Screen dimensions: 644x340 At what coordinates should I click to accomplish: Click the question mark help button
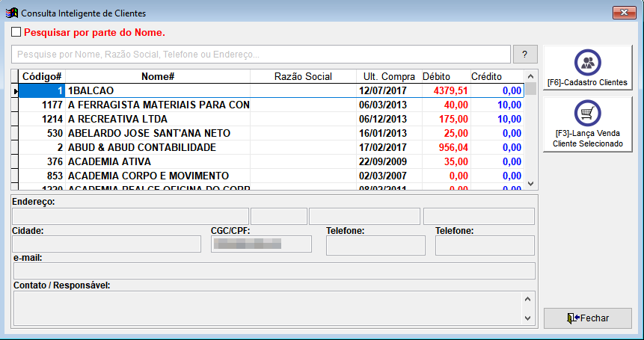click(x=525, y=54)
